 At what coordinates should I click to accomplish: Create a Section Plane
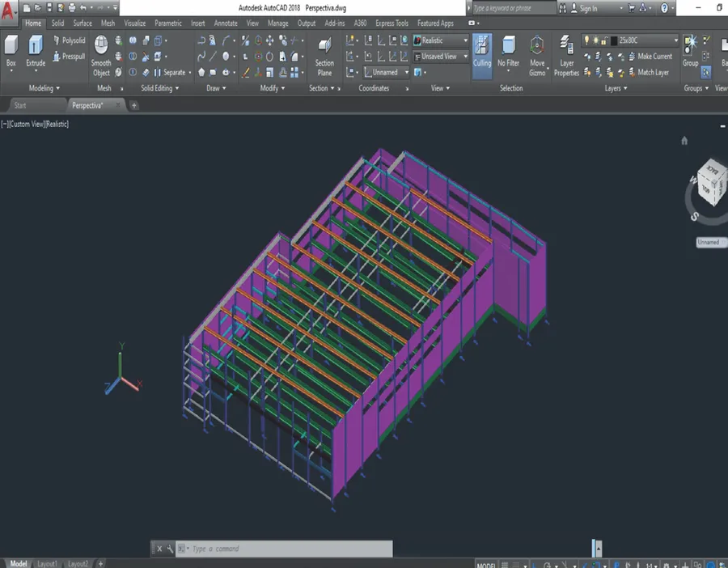[x=324, y=57]
